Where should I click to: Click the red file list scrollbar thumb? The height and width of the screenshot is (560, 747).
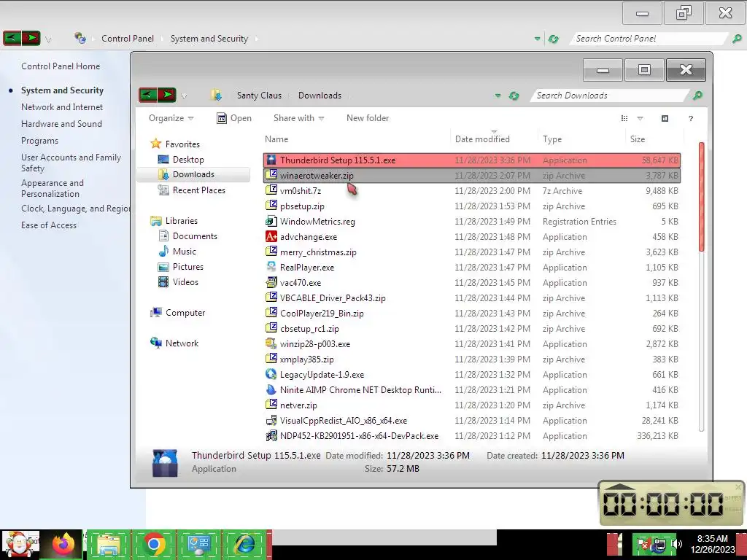[701, 196]
